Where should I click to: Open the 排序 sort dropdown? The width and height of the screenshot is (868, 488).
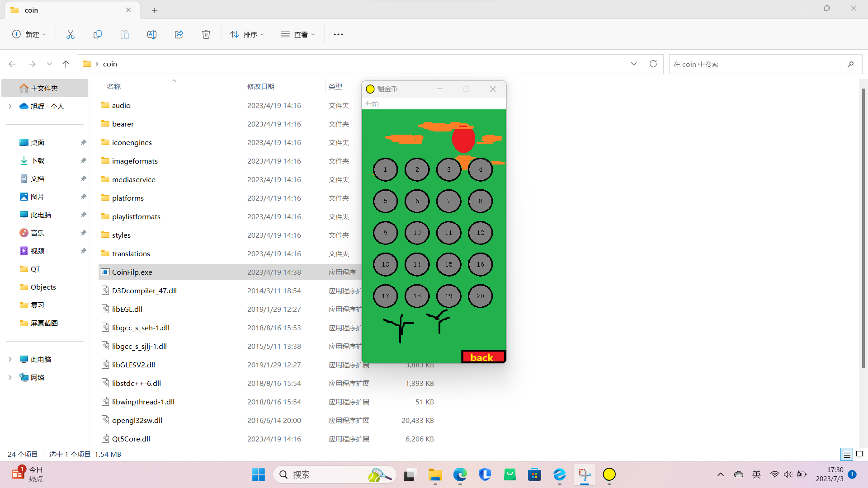[247, 34]
